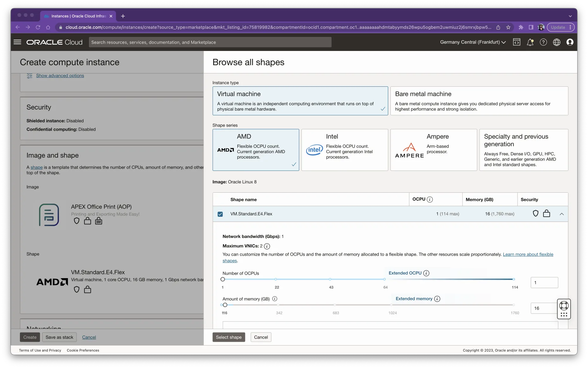Click Chrome Update button
588x368 pixels.
558,27
